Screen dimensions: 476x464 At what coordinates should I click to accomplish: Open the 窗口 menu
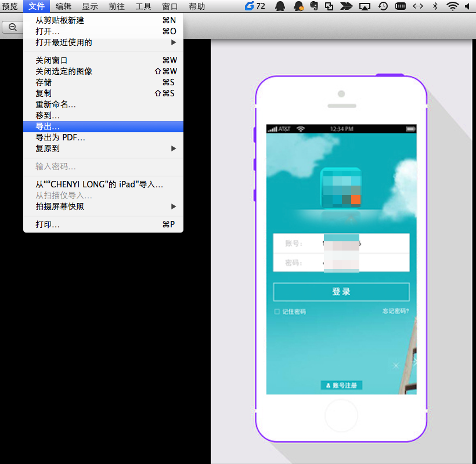click(170, 6)
